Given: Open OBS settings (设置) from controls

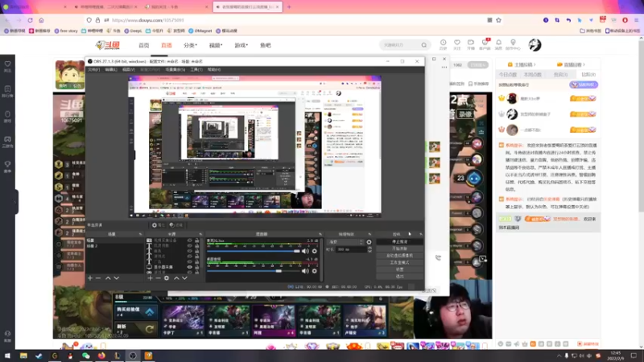Looking at the screenshot, I should coord(399,269).
